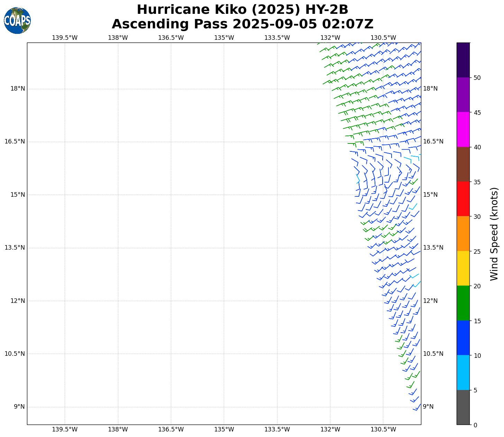Pick the magenta 40–45 knots colorbar segment
This screenshot has width=504, height=437.
point(463,129)
